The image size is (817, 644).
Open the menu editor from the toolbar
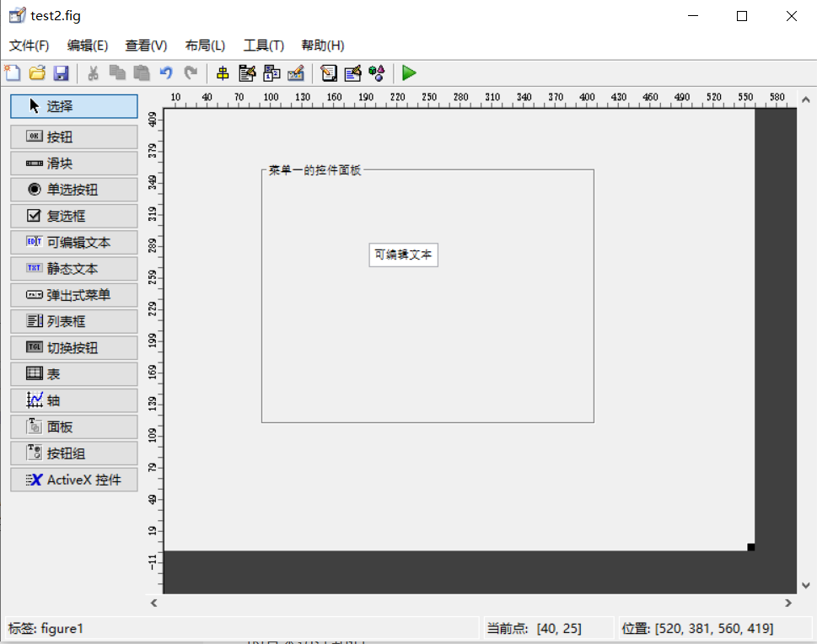coord(247,73)
